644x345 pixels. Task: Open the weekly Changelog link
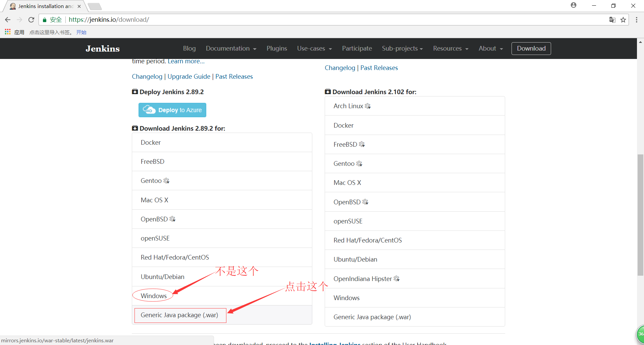(x=340, y=68)
